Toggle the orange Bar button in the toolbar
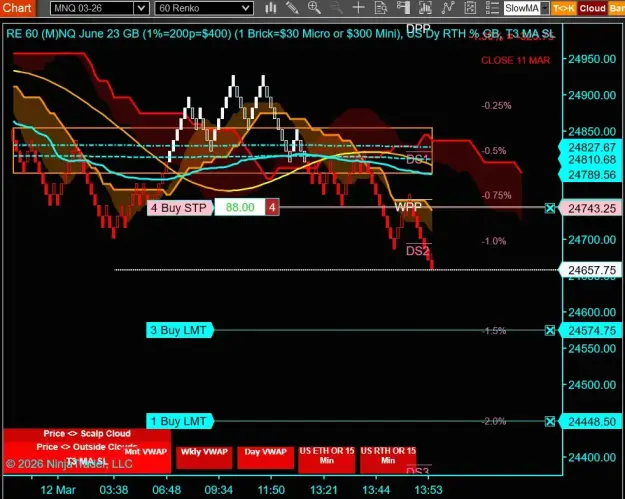The width and height of the screenshot is (625, 499). tap(617, 8)
